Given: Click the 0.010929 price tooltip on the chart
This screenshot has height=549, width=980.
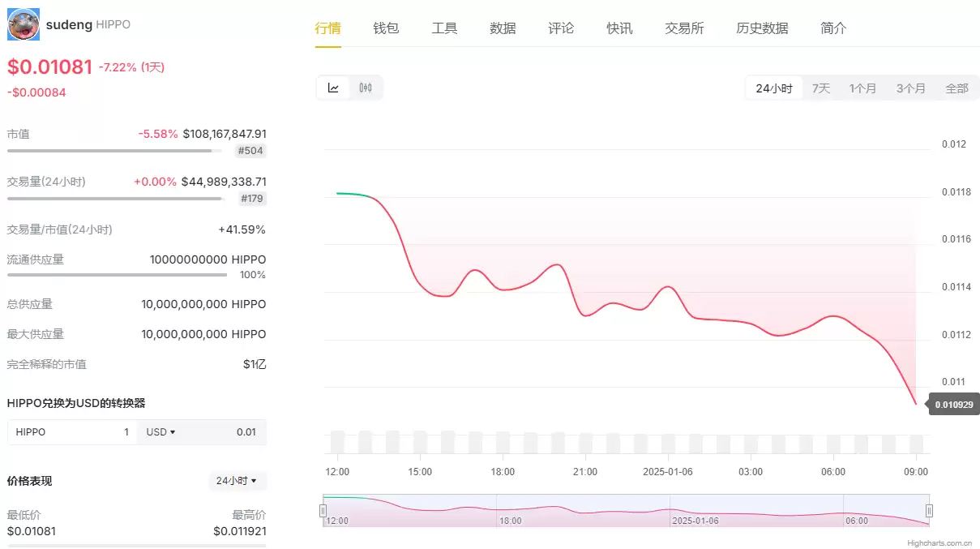Looking at the screenshot, I should pos(953,403).
